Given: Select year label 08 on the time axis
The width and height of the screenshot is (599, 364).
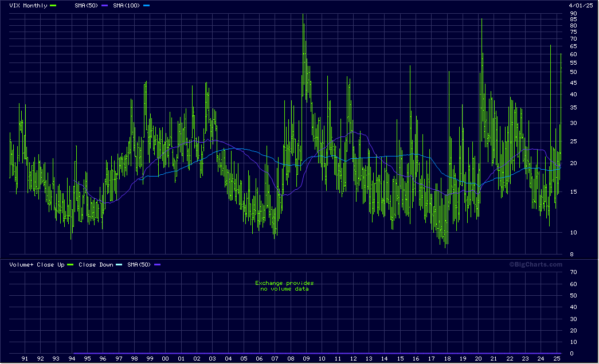Looking at the screenshot, I should tap(291, 358).
